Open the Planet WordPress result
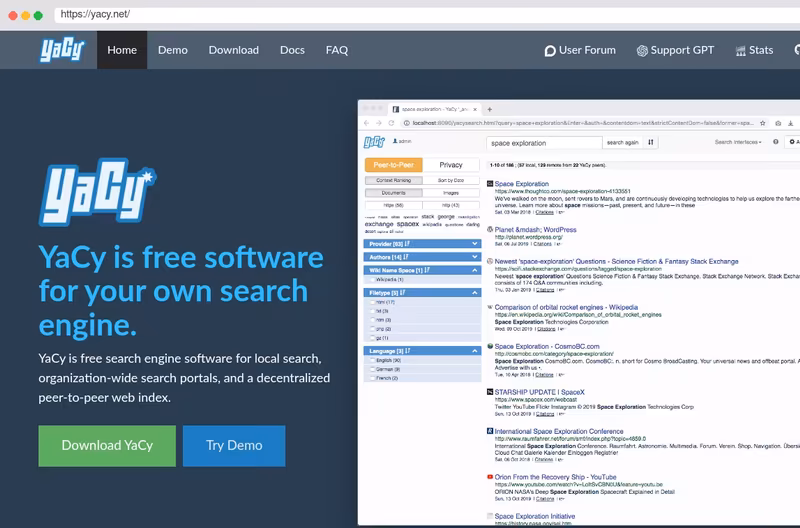 [x=535, y=230]
